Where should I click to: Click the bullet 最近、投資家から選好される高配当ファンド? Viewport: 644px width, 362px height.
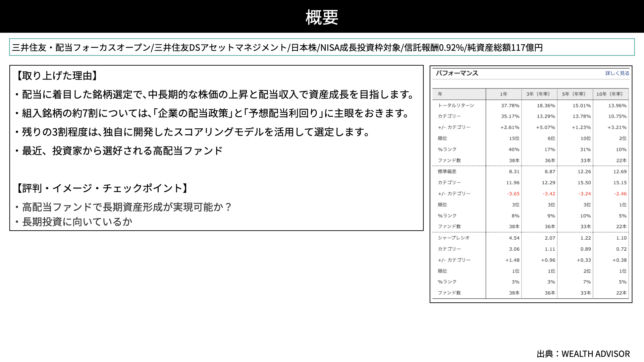click(119, 151)
